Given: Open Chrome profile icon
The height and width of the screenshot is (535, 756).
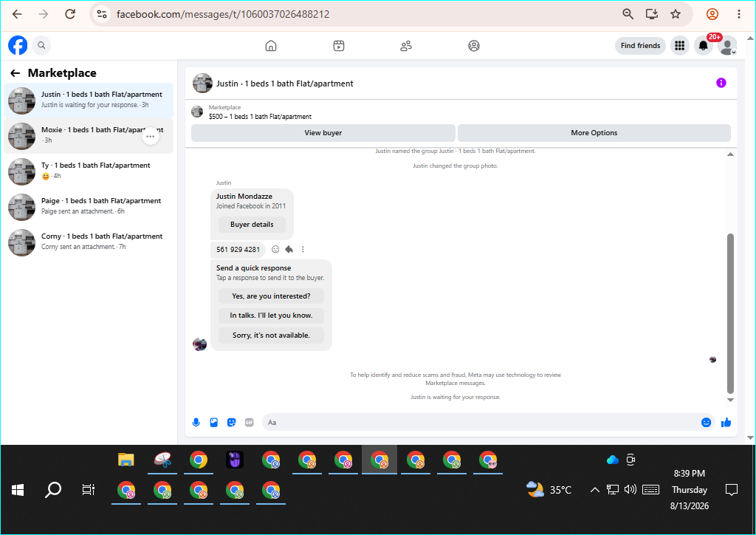Looking at the screenshot, I should click(x=712, y=14).
